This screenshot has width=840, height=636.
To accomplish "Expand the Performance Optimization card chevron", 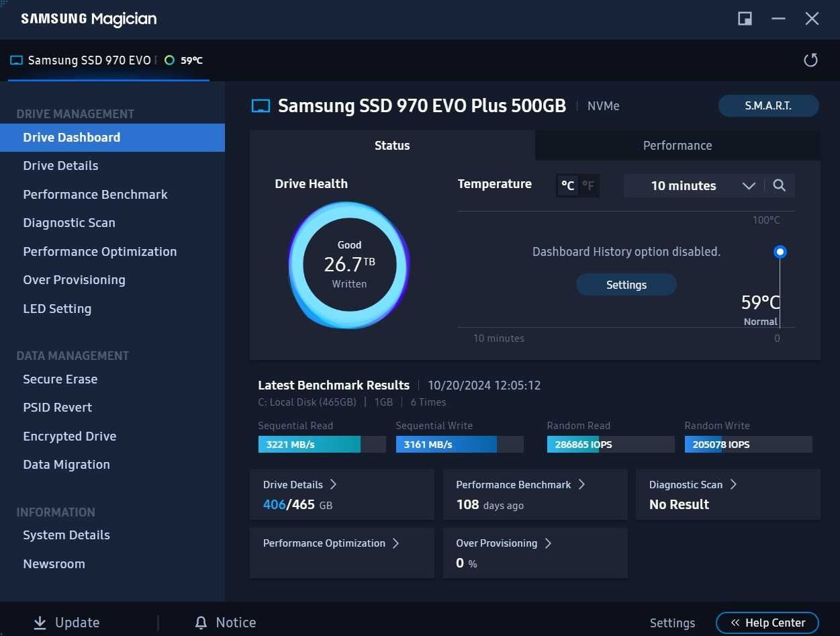I will coord(395,543).
